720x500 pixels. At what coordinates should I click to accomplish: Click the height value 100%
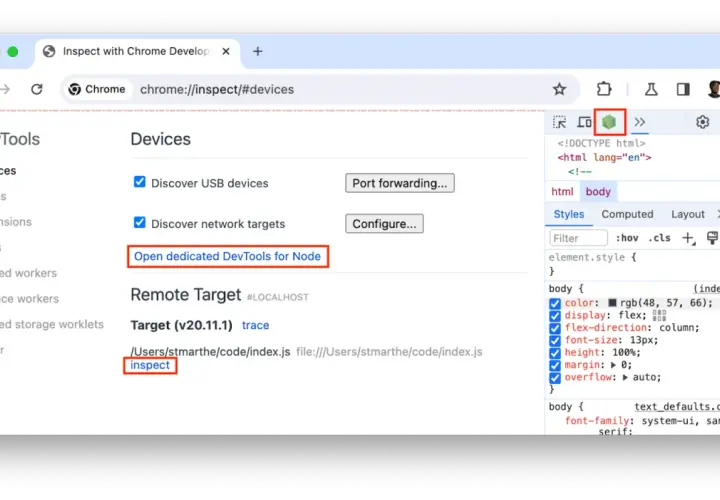[x=624, y=353]
